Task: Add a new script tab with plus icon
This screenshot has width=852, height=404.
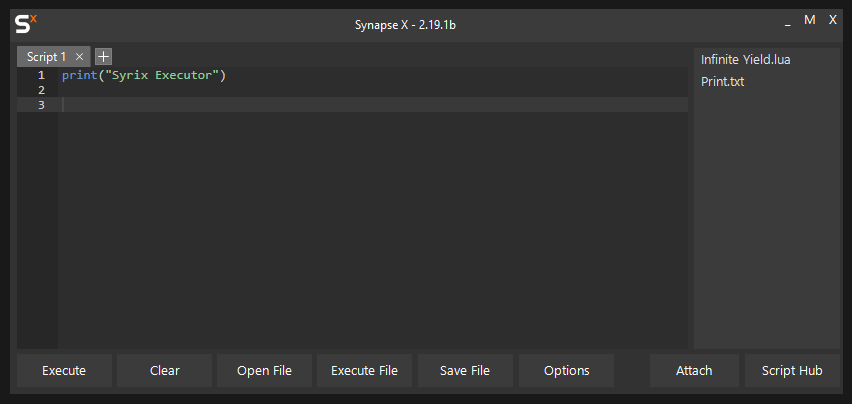Action: pyautogui.click(x=103, y=57)
